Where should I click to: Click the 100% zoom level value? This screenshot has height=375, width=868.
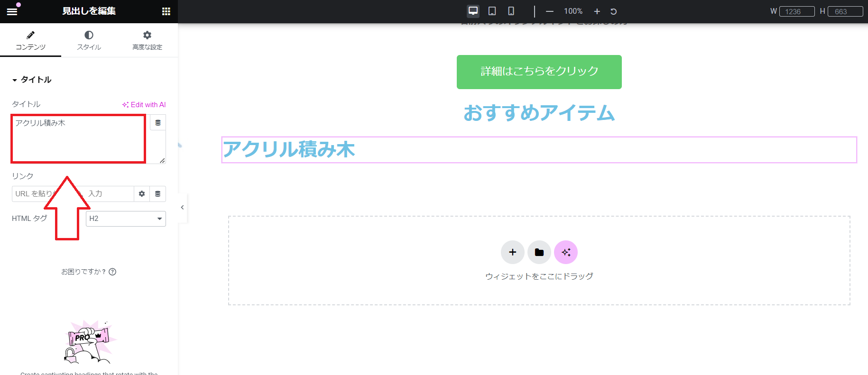[x=573, y=11]
